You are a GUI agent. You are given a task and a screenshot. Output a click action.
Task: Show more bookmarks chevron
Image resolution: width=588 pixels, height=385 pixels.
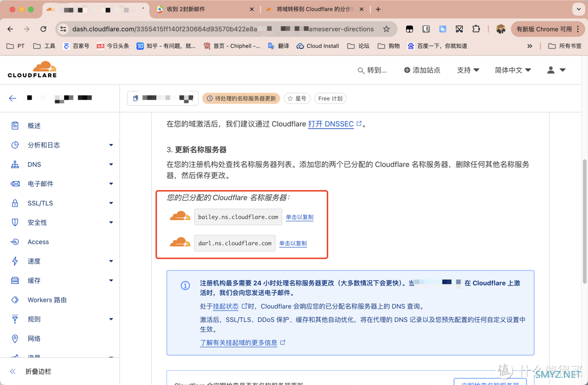click(x=530, y=46)
